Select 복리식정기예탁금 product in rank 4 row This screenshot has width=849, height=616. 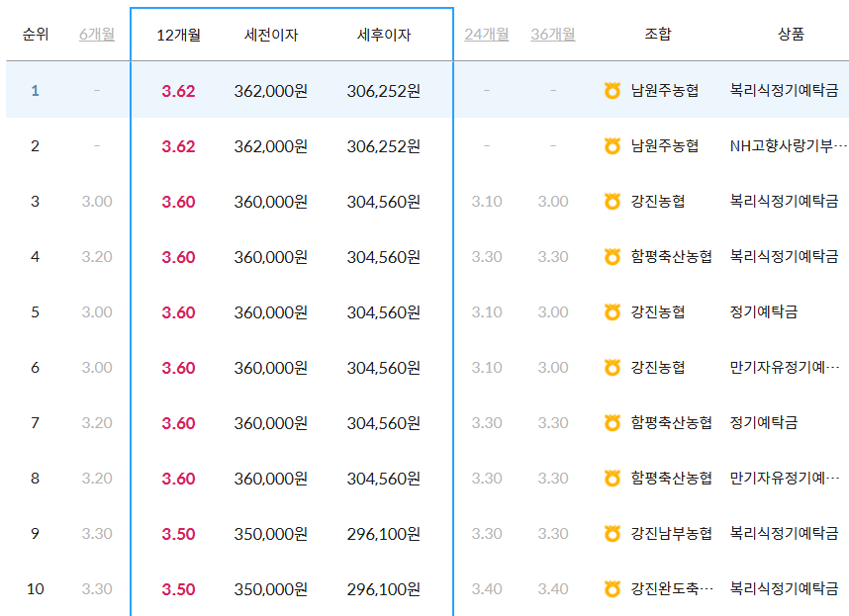[784, 256]
